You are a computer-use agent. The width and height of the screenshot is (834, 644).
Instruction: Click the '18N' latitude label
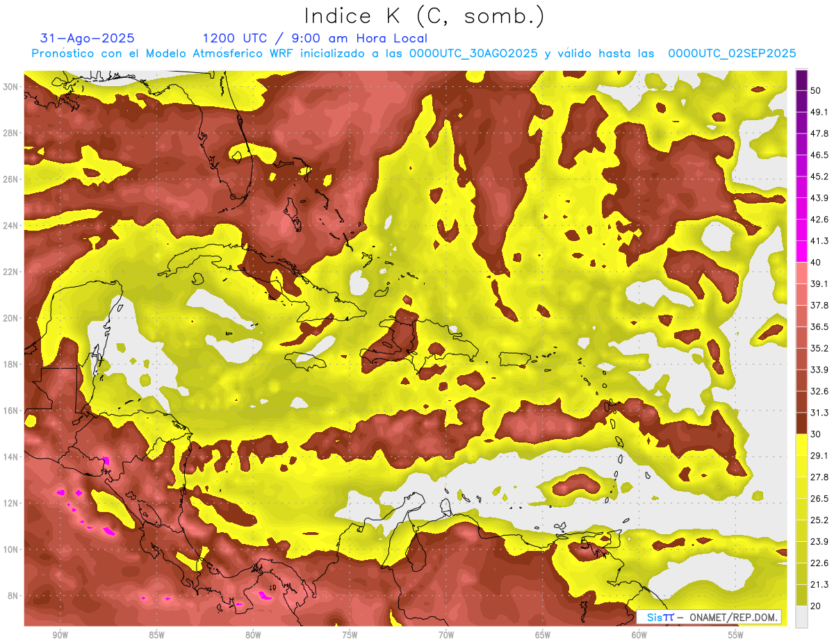[x=11, y=364]
